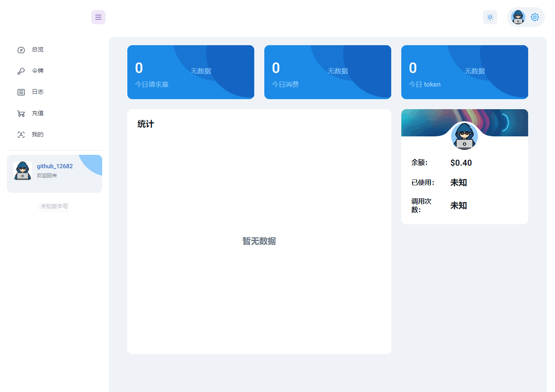Screen dimensions: 555x392
Task: Click the avatar on the balance info card
Action: point(464,136)
